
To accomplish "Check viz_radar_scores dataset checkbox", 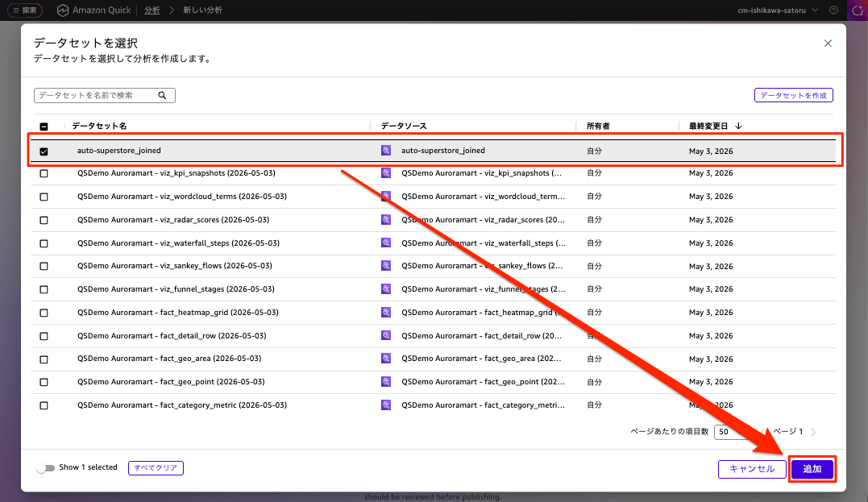I will click(44, 220).
